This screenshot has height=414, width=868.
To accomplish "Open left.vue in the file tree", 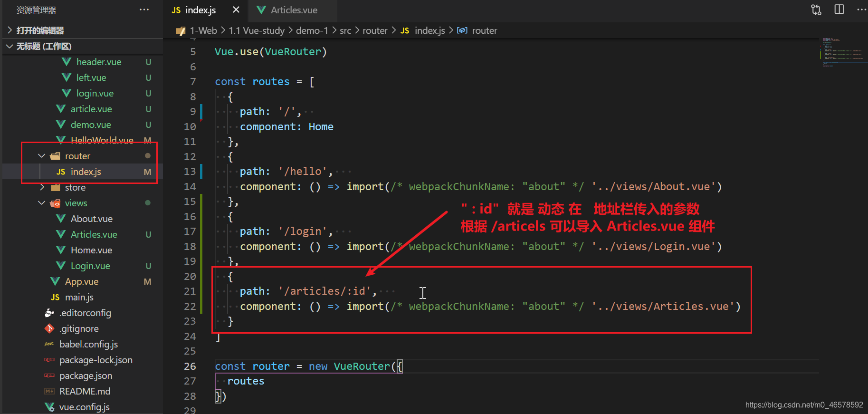I will click(91, 77).
